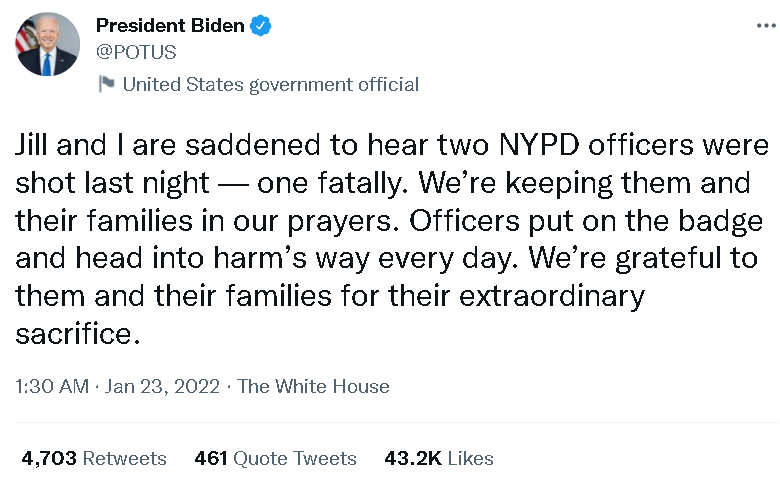
Task: Click the gray government flag icon
Action: [x=106, y=84]
